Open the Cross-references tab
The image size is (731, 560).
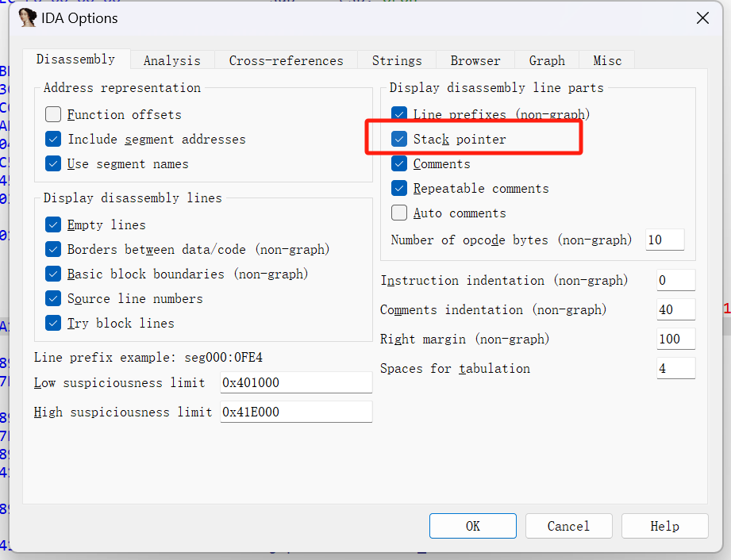(x=286, y=60)
